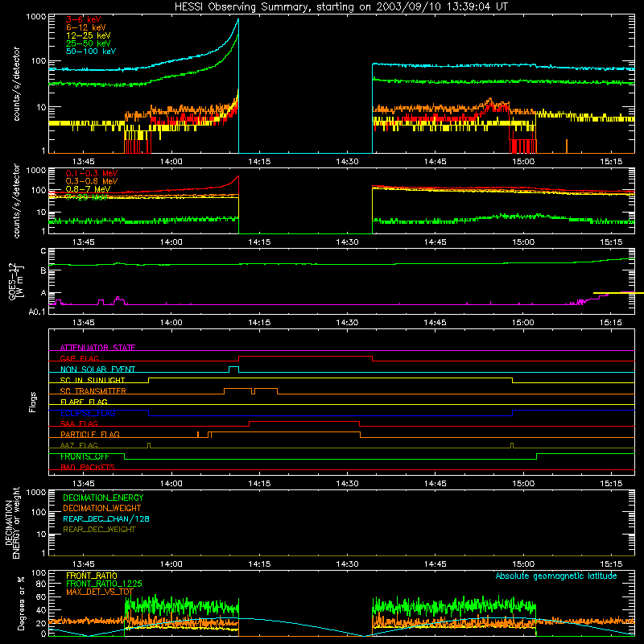
Task: Click the DECIMATION_WEIGHT legend label
Action: 102,509
